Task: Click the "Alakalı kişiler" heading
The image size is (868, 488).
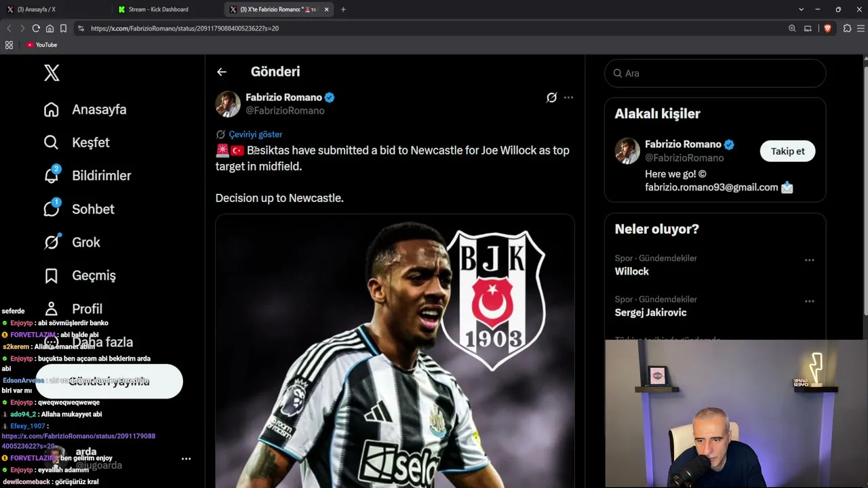Action: coord(658,114)
